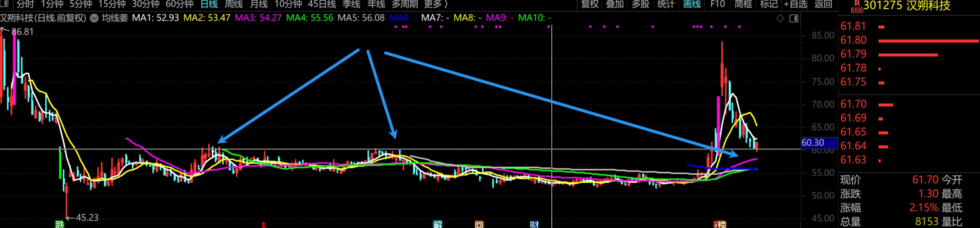Click the teal 解 event marker
Screen dimensions: 980x228
pos(438,224)
